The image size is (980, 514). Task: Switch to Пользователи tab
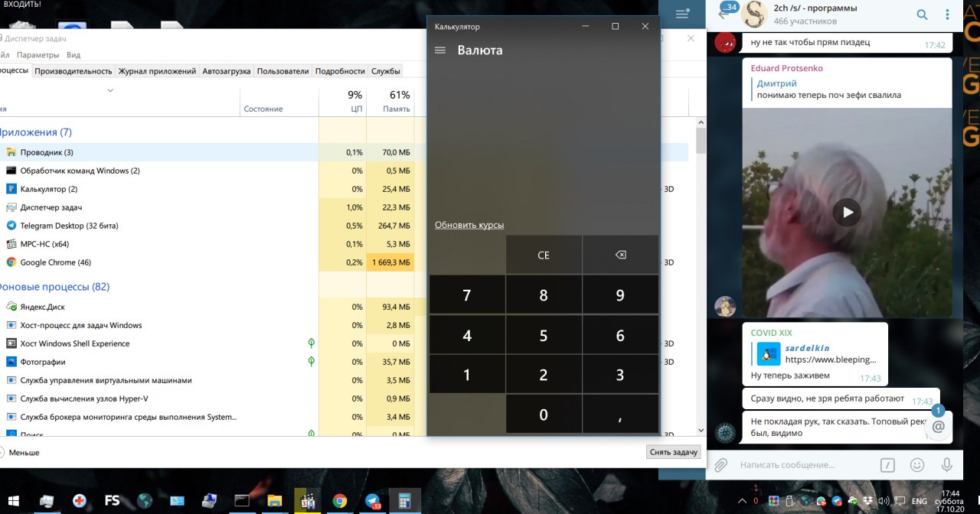pos(283,71)
